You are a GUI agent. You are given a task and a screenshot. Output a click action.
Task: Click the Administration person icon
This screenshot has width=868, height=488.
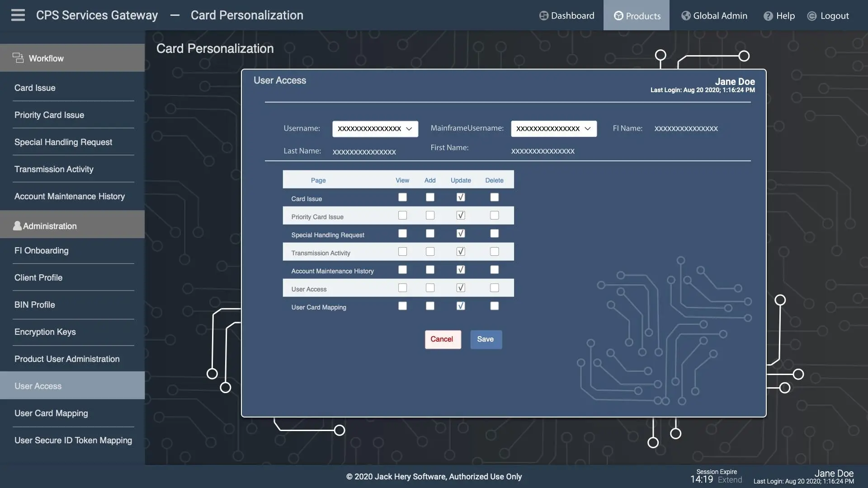click(x=17, y=225)
